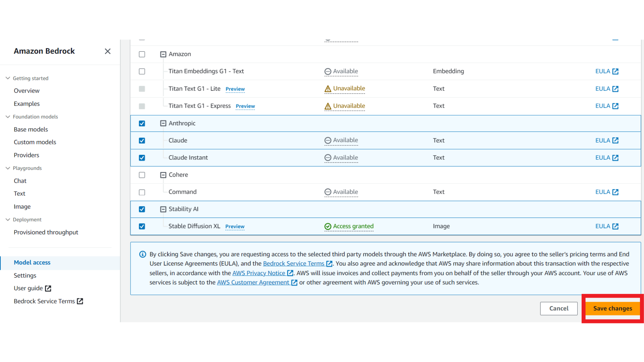This screenshot has width=644, height=362.
Task: Open the Claude EULA external link icon
Action: [x=615, y=140]
